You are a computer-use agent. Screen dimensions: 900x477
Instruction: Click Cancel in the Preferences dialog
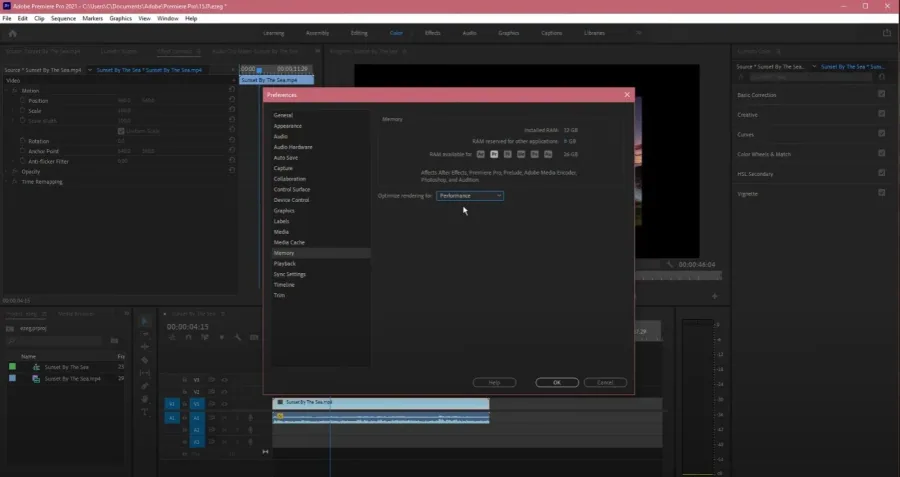pyautogui.click(x=605, y=382)
